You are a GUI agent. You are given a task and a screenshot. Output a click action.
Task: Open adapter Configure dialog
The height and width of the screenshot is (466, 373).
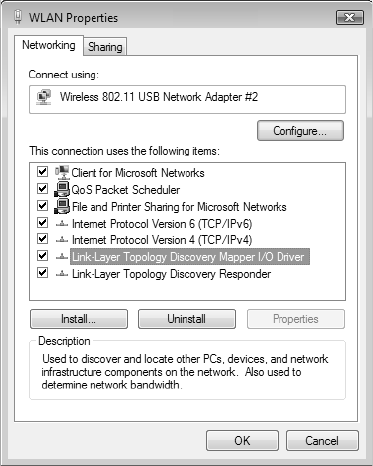pyautogui.click(x=300, y=131)
